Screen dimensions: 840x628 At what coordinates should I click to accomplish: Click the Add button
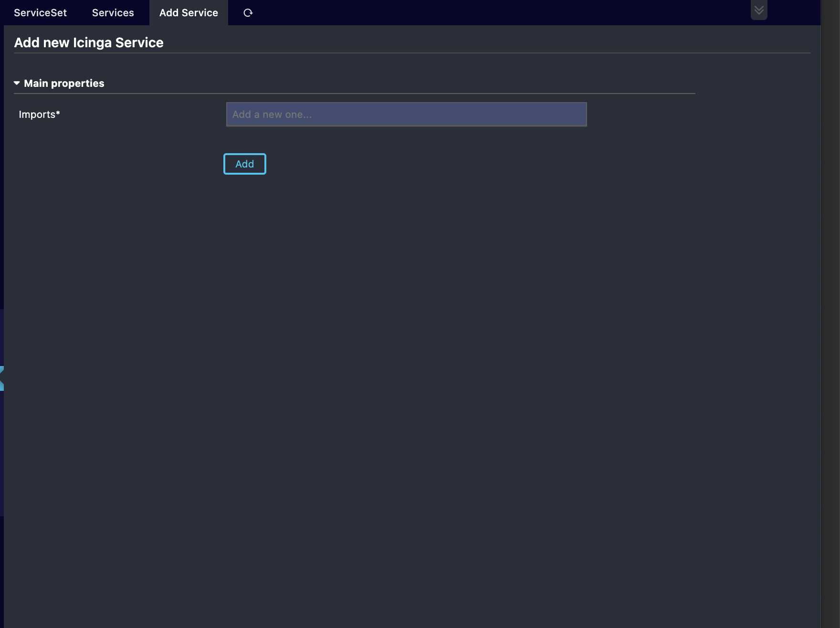(245, 164)
